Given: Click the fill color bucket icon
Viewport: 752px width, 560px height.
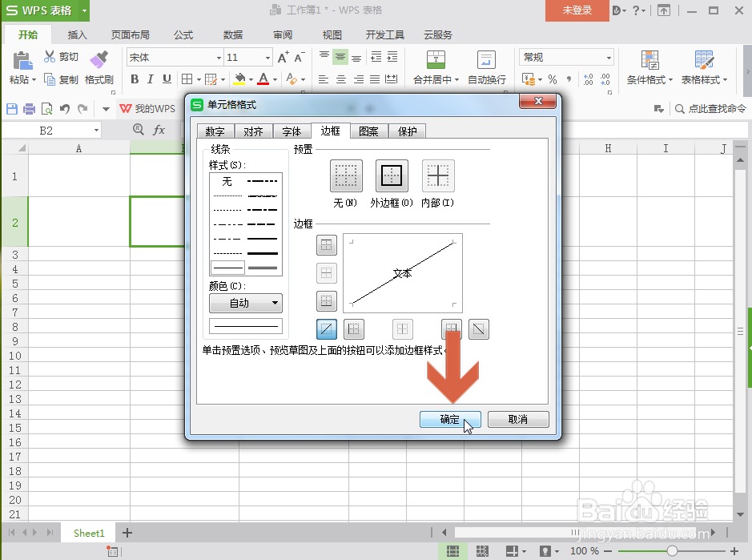Looking at the screenshot, I should (239, 79).
